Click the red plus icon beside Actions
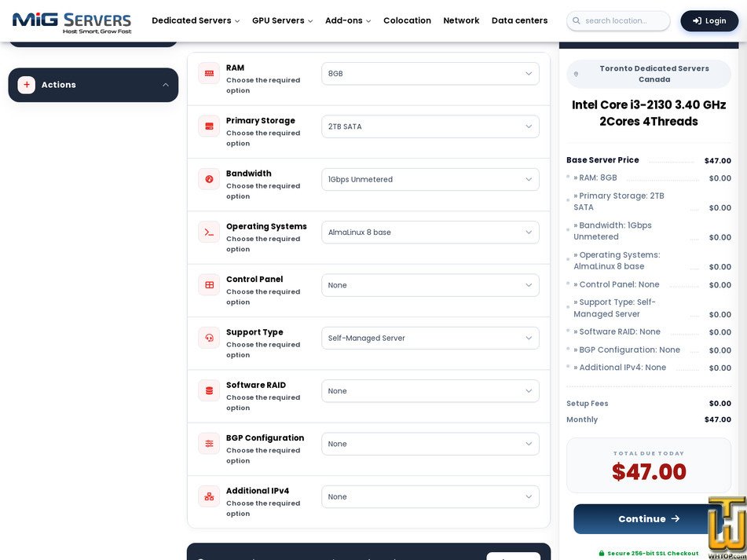This screenshot has width=747, height=560. point(27,85)
